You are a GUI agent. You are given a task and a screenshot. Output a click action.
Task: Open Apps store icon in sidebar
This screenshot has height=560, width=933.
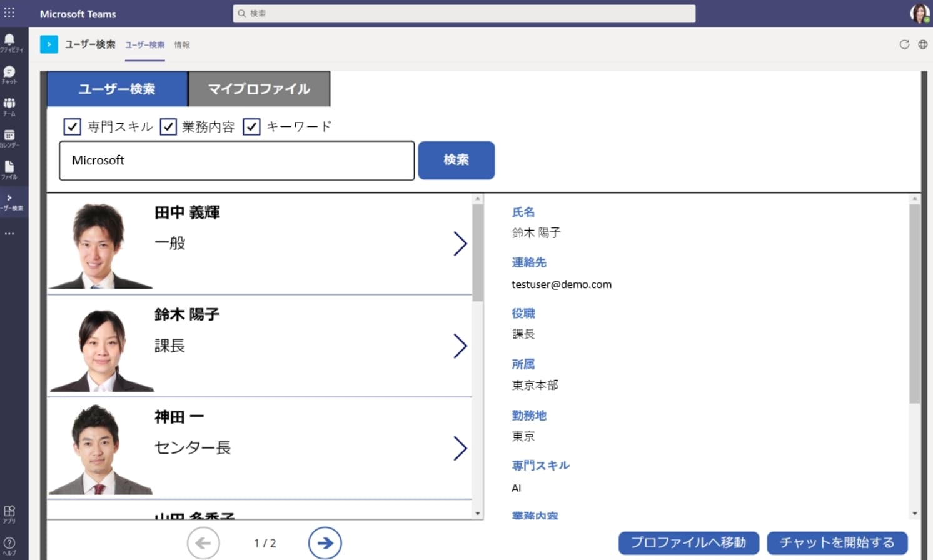[9, 514]
